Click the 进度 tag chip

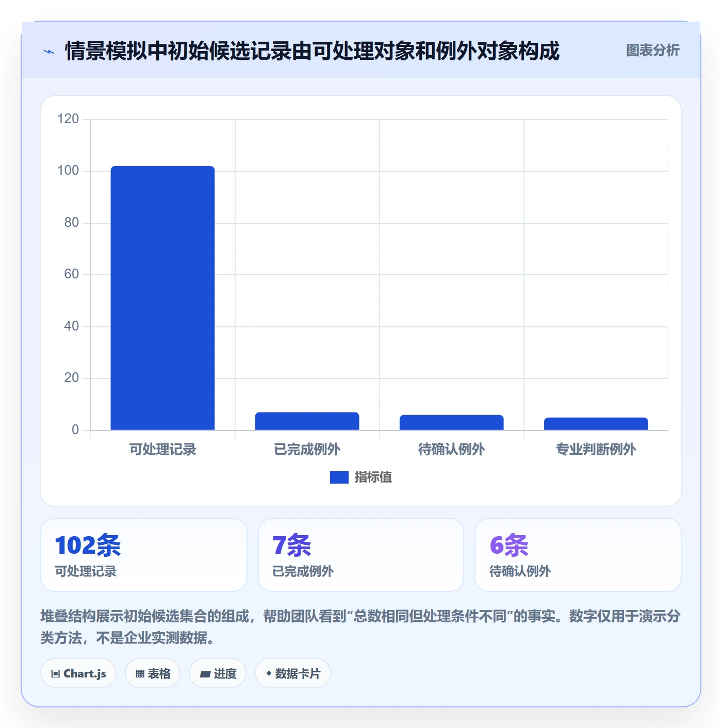click(218, 673)
